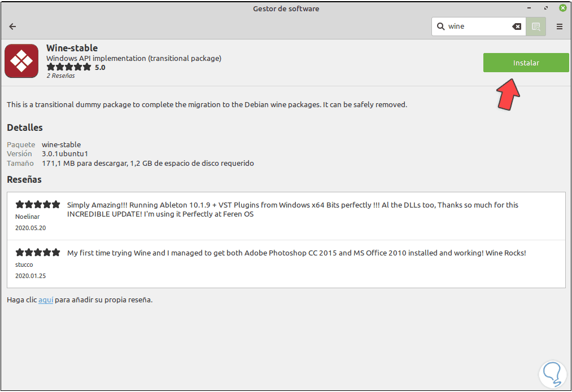Click the stars on stucco's review

[38, 253]
